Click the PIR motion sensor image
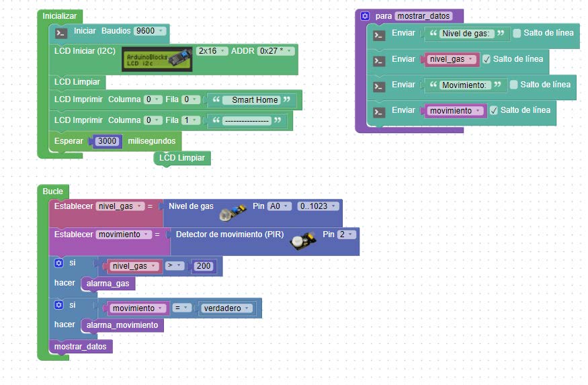This screenshot has height=385, width=588. [x=303, y=241]
